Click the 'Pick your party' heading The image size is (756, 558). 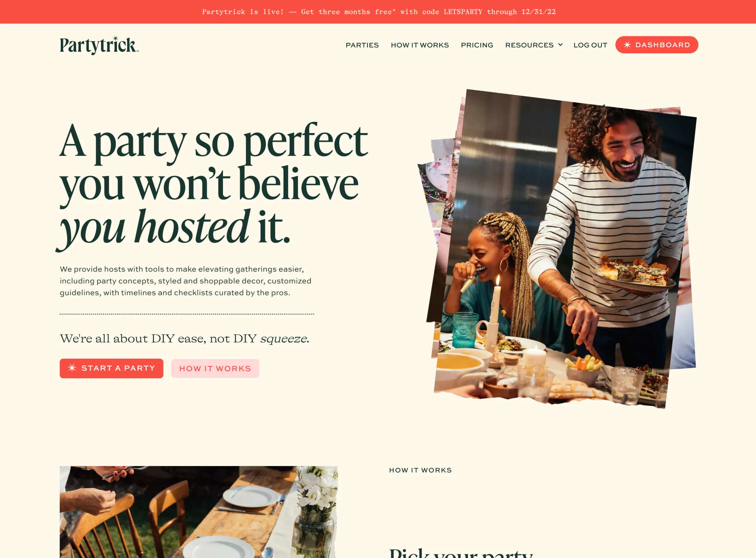[461, 553]
